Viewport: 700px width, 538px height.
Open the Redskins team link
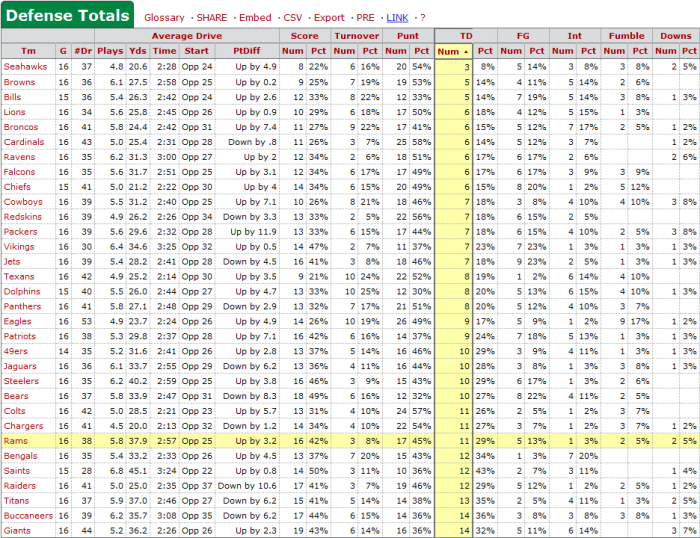point(22,217)
